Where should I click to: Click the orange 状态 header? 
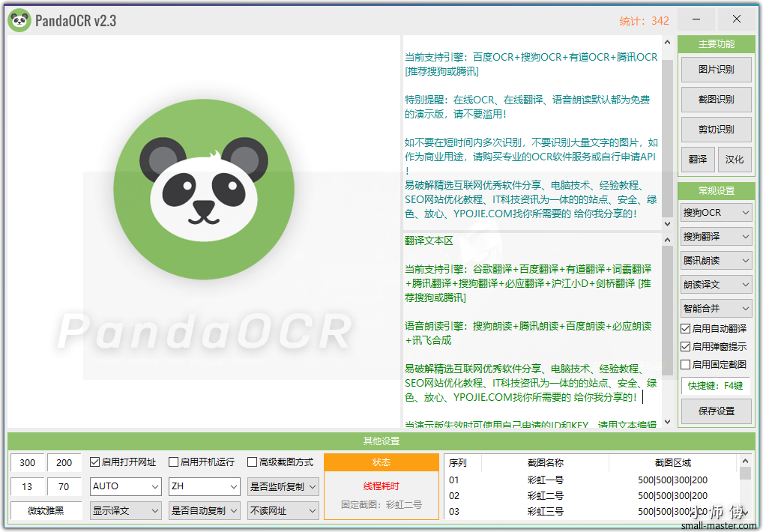pos(381,462)
